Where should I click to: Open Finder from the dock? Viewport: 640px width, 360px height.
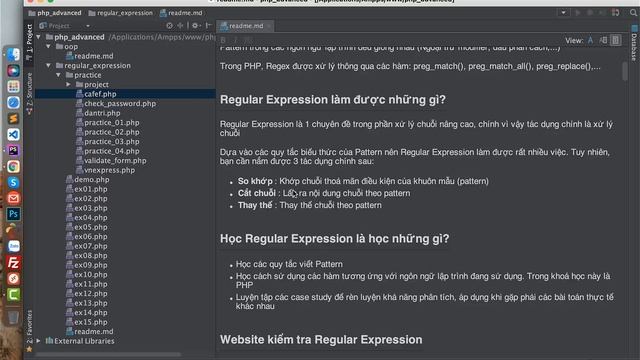(x=13, y=55)
